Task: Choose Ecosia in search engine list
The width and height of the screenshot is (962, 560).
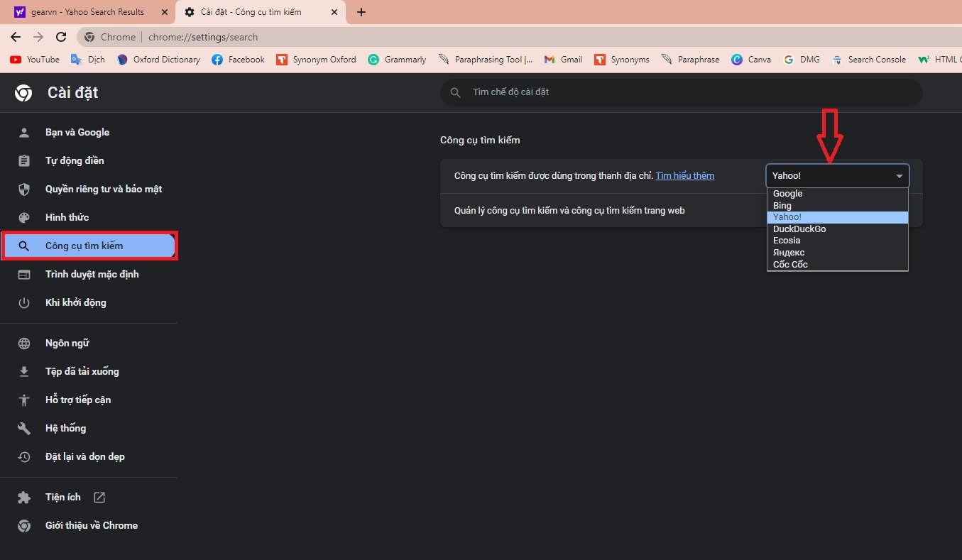Action: point(838,241)
